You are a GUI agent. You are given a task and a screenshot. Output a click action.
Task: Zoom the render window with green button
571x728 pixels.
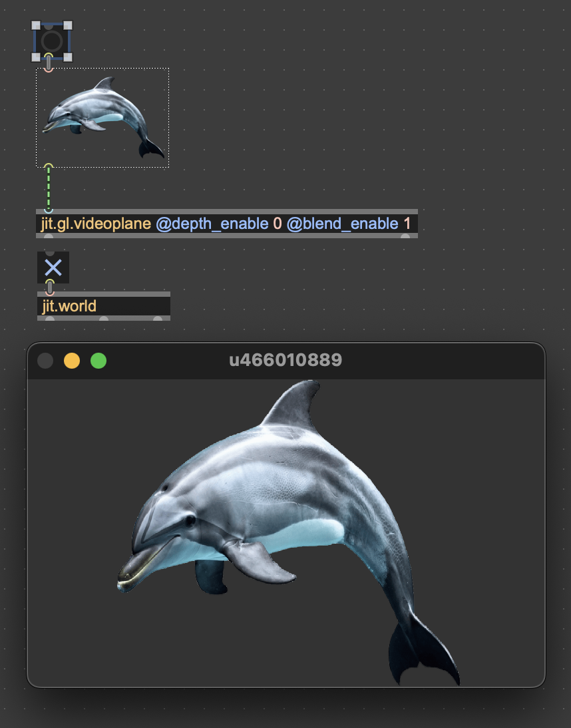pos(98,361)
